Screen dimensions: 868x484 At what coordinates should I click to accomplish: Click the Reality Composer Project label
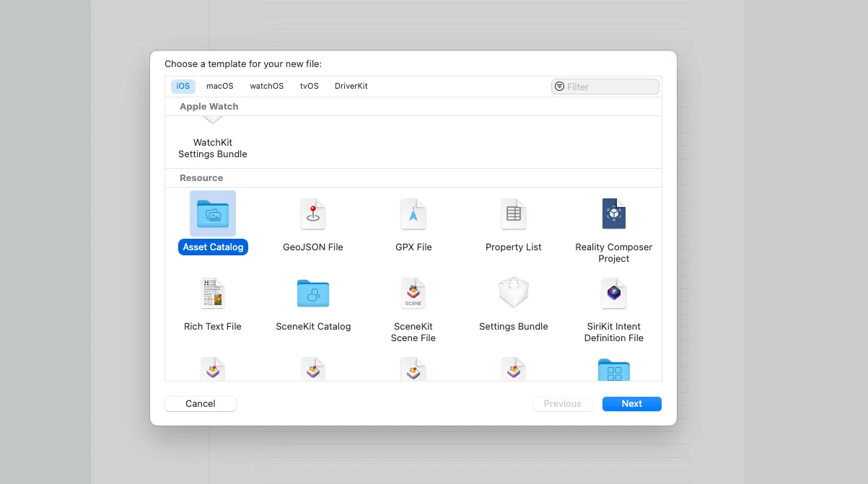point(614,252)
